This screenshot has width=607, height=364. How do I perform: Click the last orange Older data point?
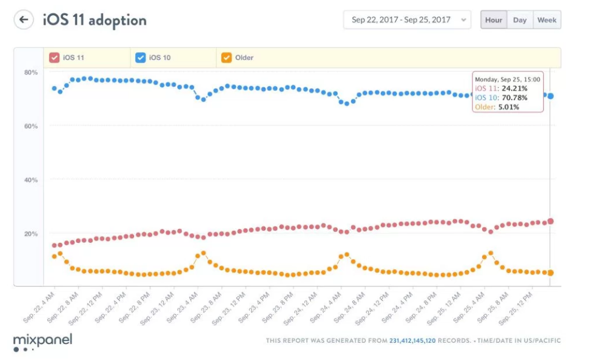(x=551, y=273)
